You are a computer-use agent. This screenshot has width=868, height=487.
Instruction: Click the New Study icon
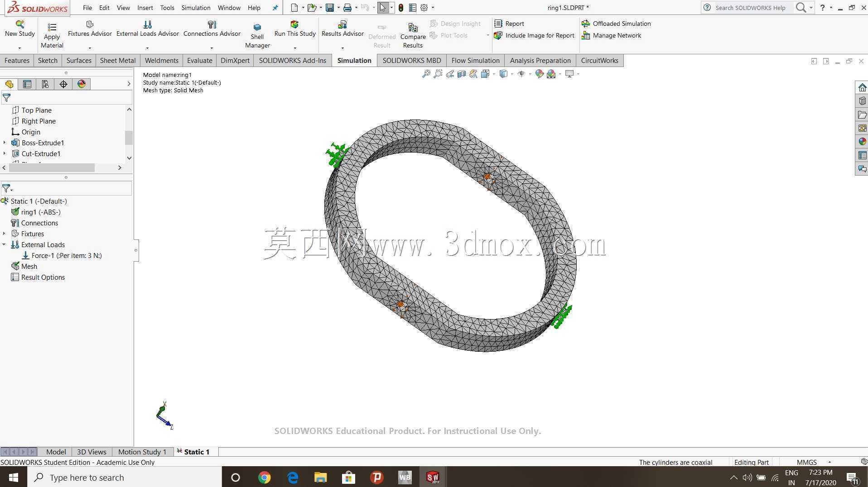pos(19,24)
